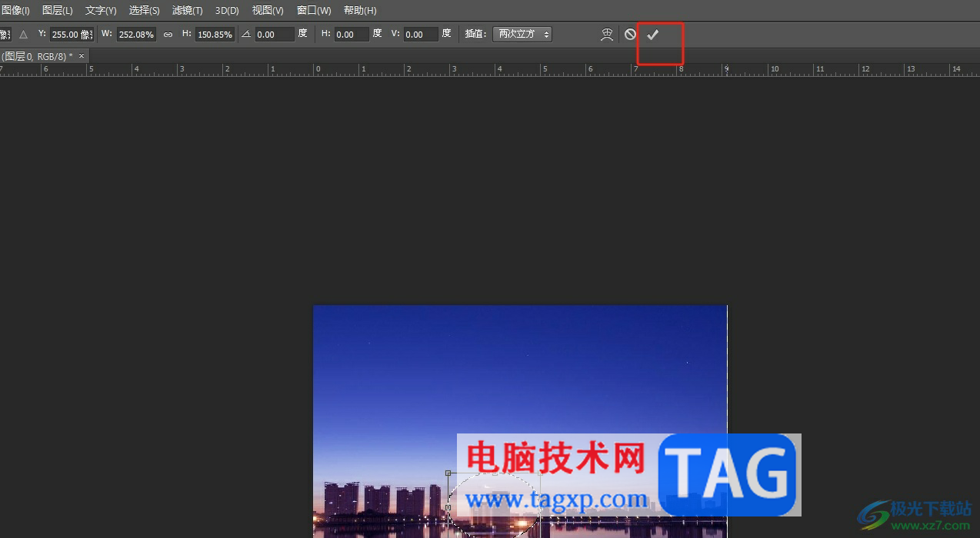The image size is (980, 538).
Task: Click the H height field 150.85%
Action: coord(215,35)
